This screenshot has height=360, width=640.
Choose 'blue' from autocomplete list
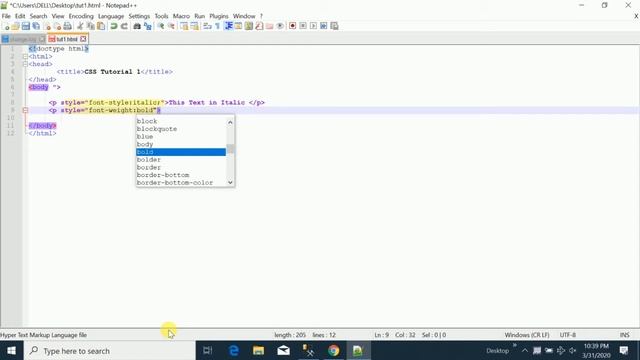tap(181, 137)
